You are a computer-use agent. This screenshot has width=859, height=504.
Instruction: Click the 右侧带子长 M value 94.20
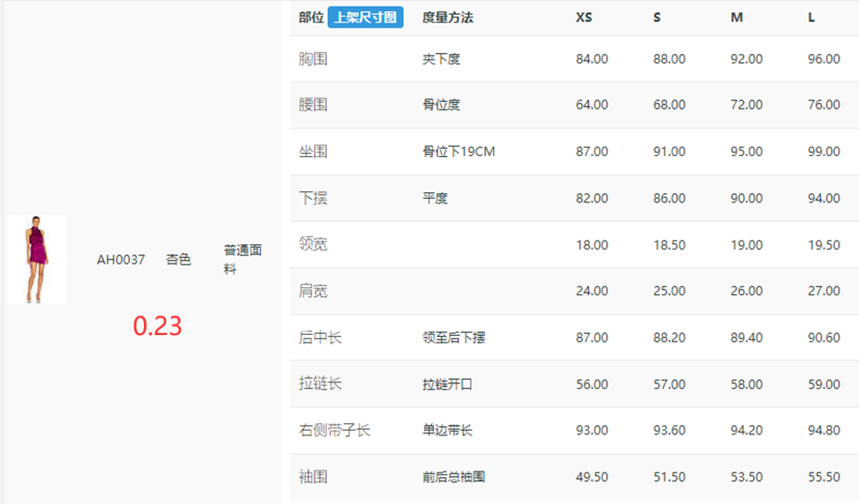(x=746, y=430)
